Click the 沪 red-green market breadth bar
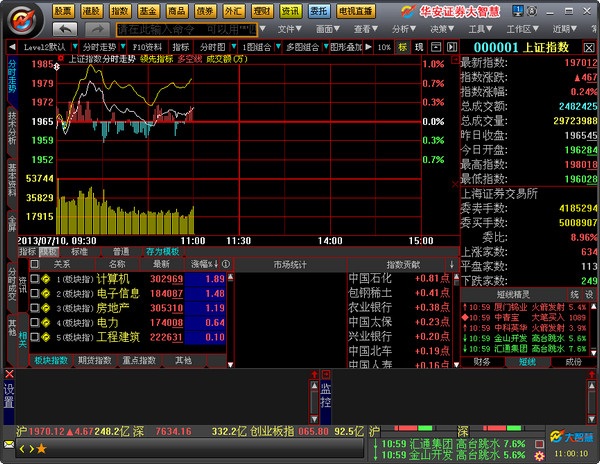The image size is (600, 464). click(414, 428)
